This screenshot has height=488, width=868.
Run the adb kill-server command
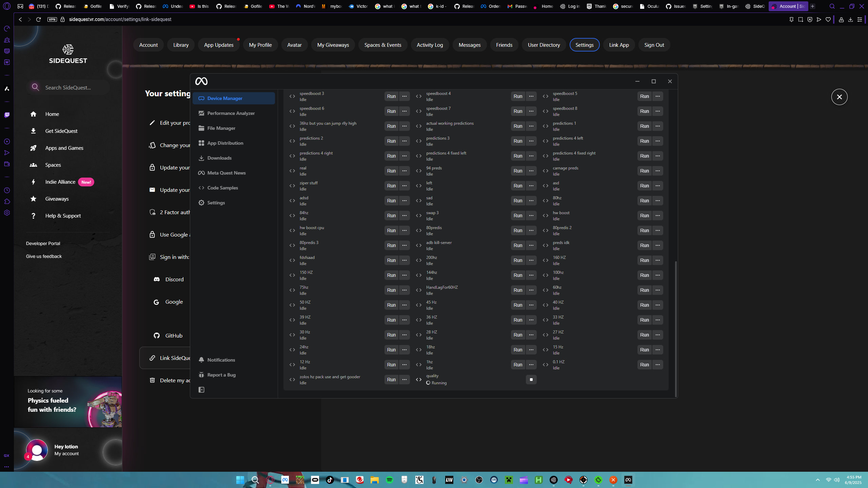518,245
